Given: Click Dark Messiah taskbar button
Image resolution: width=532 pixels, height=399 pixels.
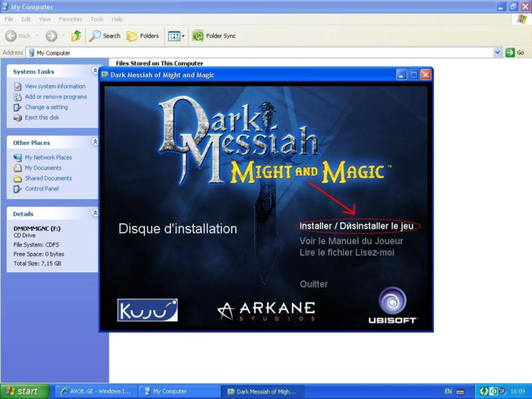Looking at the screenshot, I should (263, 391).
